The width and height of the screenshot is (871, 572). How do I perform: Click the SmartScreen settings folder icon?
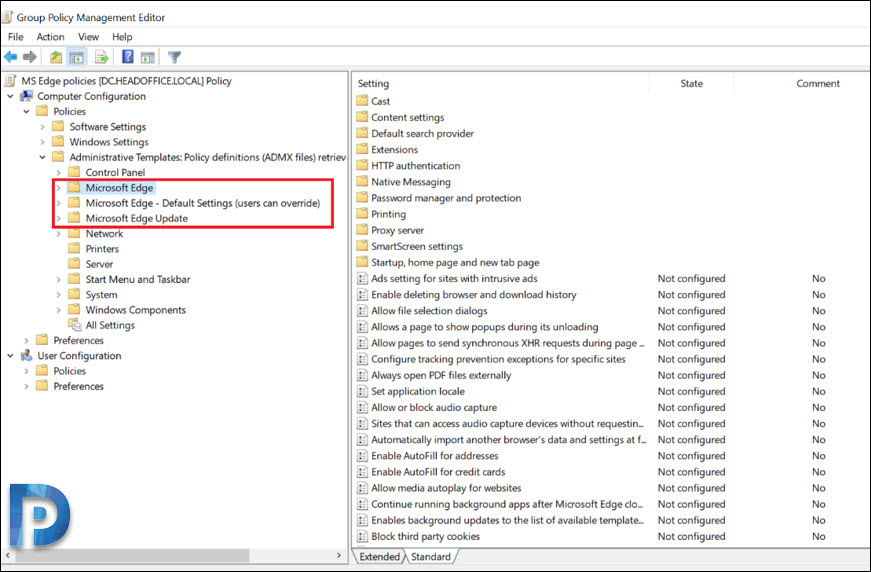(x=362, y=246)
